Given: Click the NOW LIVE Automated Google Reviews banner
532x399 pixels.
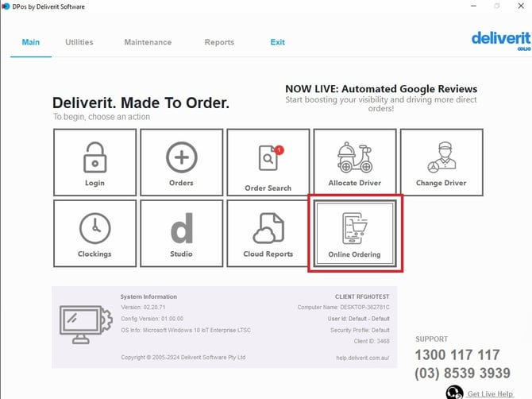Looking at the screenshot, I should pos(381,98).
